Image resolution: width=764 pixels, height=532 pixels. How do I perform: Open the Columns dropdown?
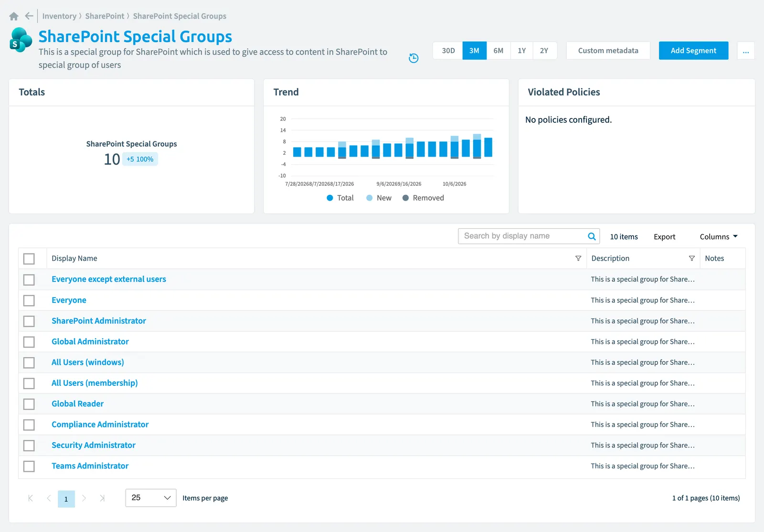719,237
